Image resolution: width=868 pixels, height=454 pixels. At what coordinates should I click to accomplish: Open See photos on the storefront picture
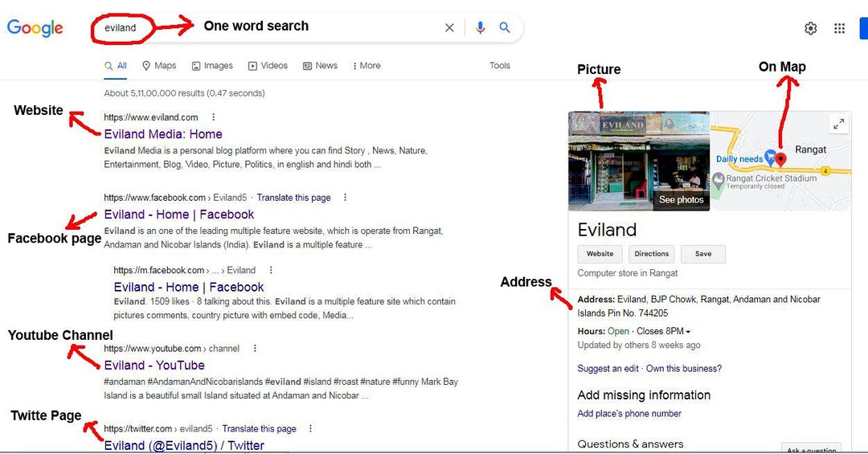pyautogui.click(x=681, y=199)
